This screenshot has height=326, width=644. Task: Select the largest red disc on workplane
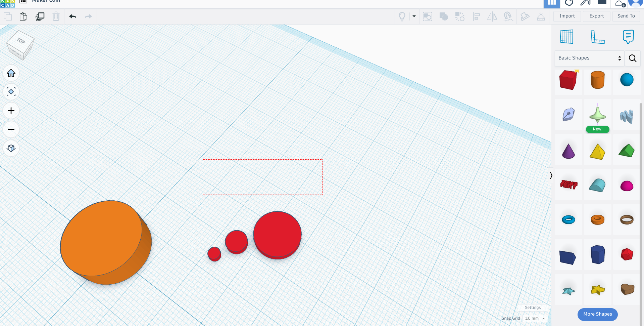(277, 235)
